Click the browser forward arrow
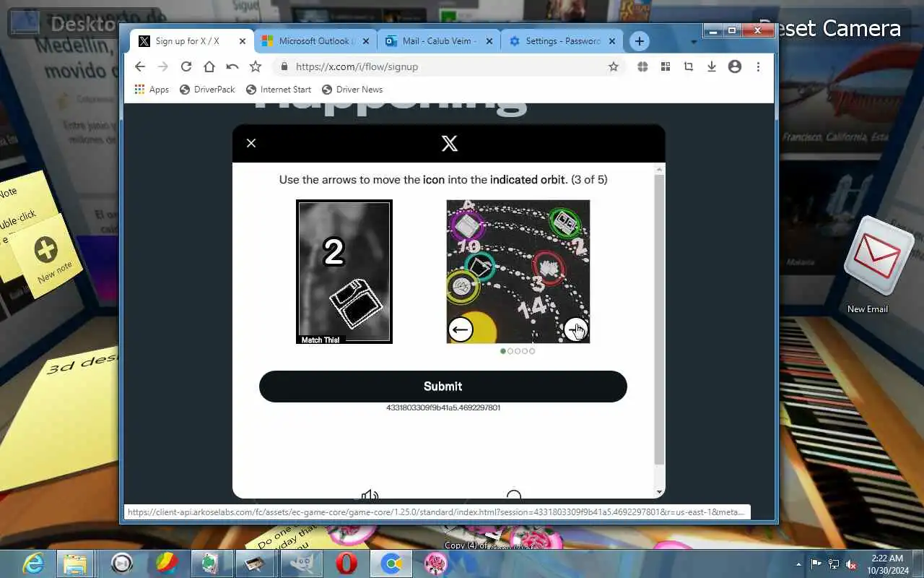The image size is (924, 578). pyautogui.click(x=163, y=66)
